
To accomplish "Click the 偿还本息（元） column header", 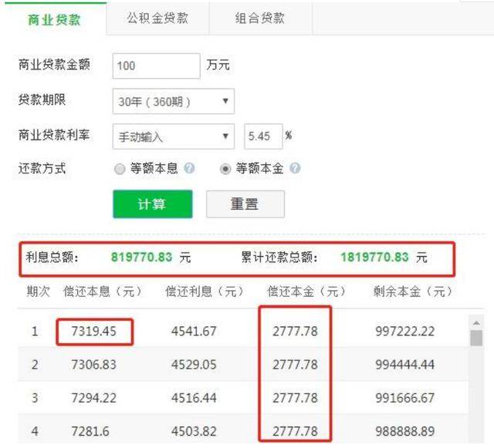I will tap(103, 291).
